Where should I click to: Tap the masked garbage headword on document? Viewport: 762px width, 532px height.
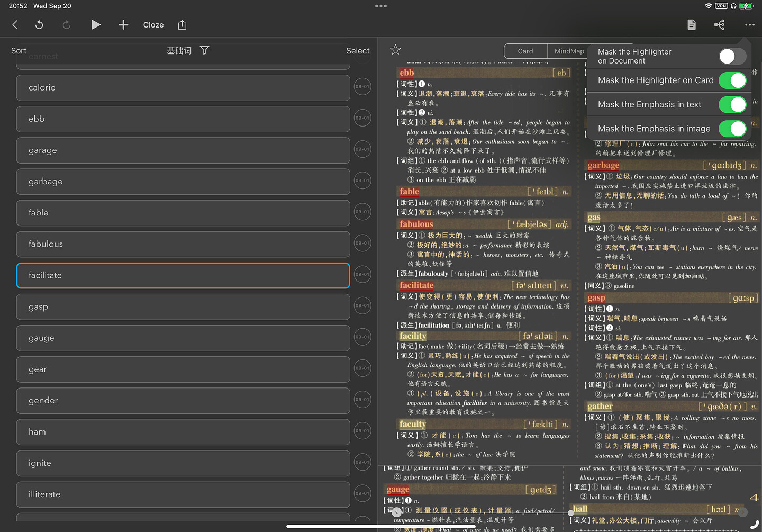(x=603, y=165)
